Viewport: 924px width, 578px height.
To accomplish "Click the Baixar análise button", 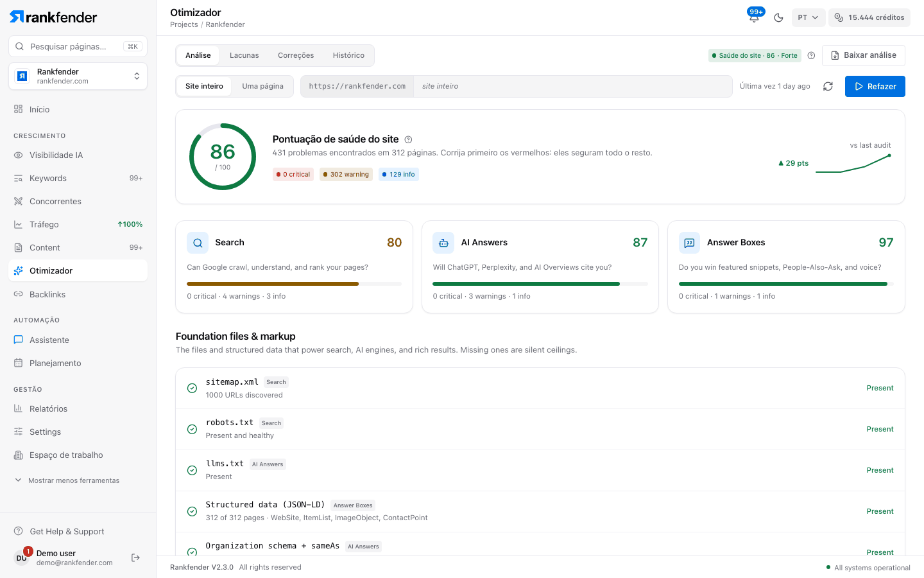I will pyautogui.click(x=864, y=55).
